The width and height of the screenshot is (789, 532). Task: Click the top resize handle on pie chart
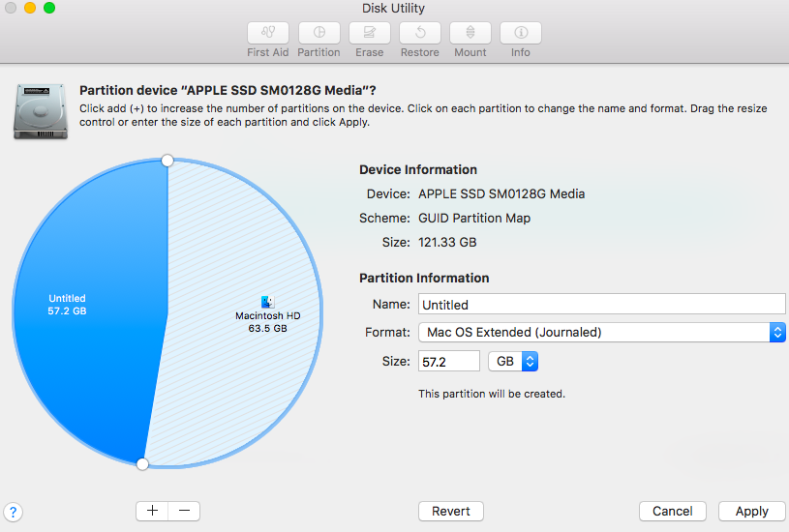[x=167, y=161]
